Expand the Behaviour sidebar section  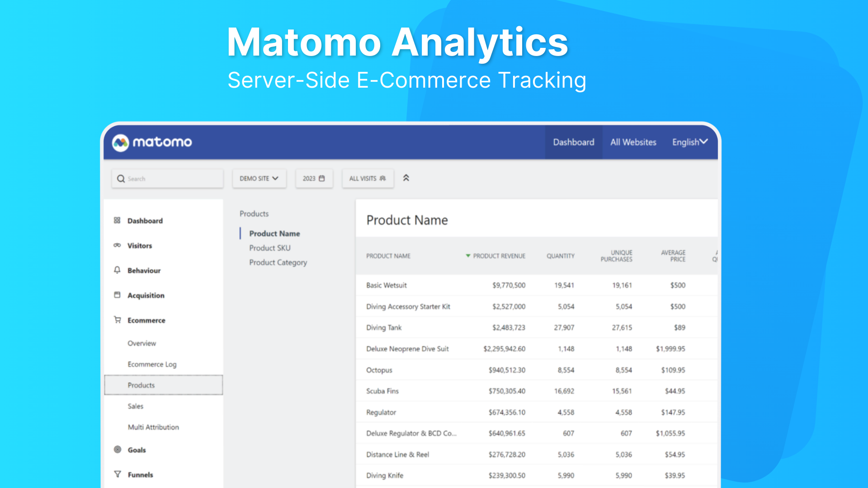click(144, 271)
